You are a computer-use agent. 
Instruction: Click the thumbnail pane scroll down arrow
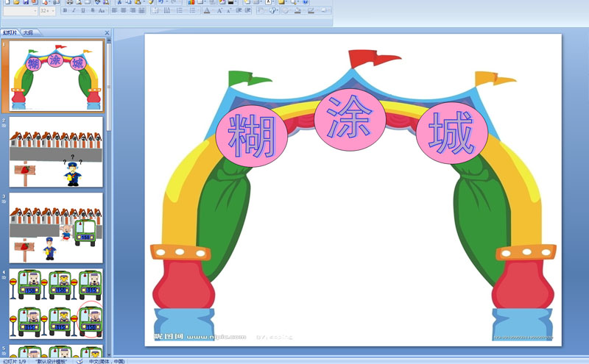click(x=109, y=354)
